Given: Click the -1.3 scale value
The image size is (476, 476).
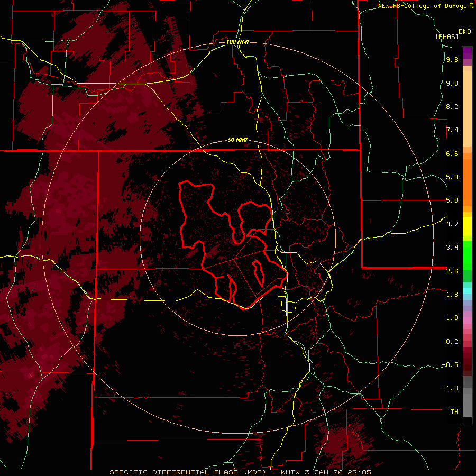Looking at the screenshot, I should [x=450, y=388].
